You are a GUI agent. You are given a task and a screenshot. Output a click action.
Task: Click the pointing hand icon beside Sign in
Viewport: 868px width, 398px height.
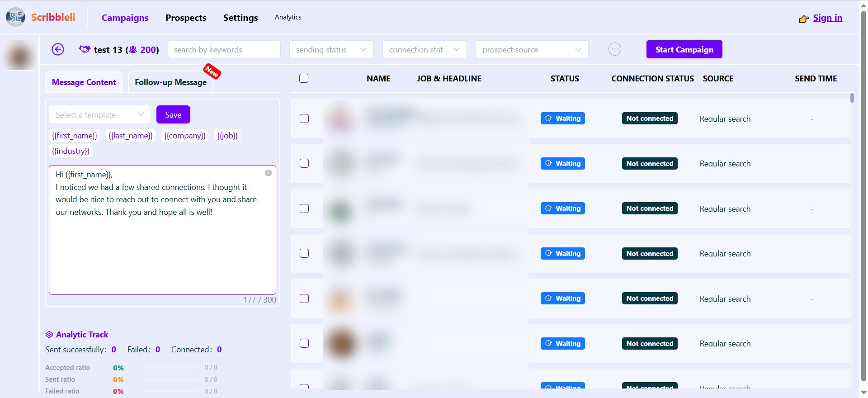[804, 19]
